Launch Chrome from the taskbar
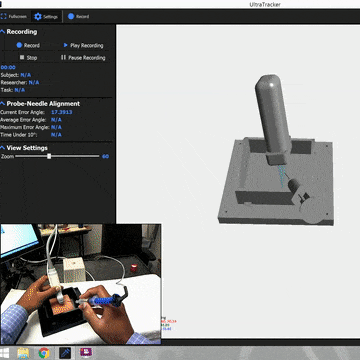 (44, 353)
